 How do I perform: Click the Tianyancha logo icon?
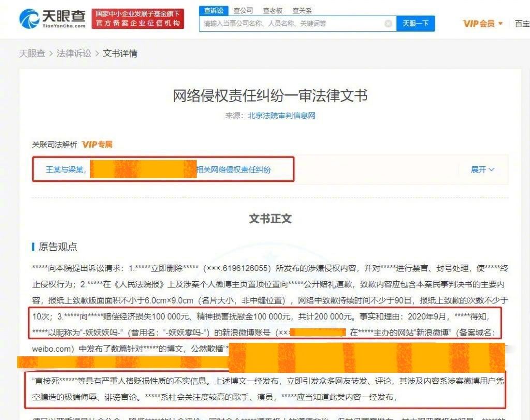coord(30,18)
